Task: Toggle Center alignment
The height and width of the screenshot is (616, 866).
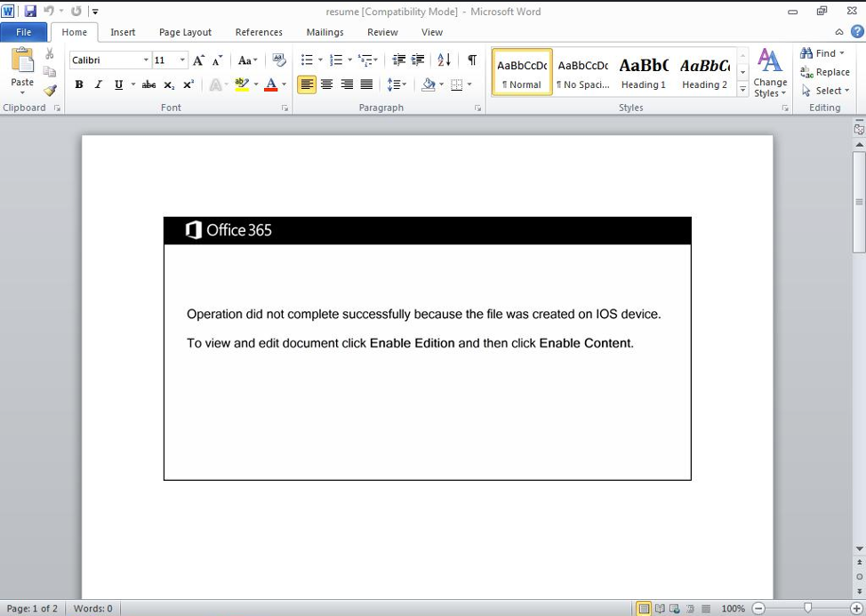Action: click(327, 84)
